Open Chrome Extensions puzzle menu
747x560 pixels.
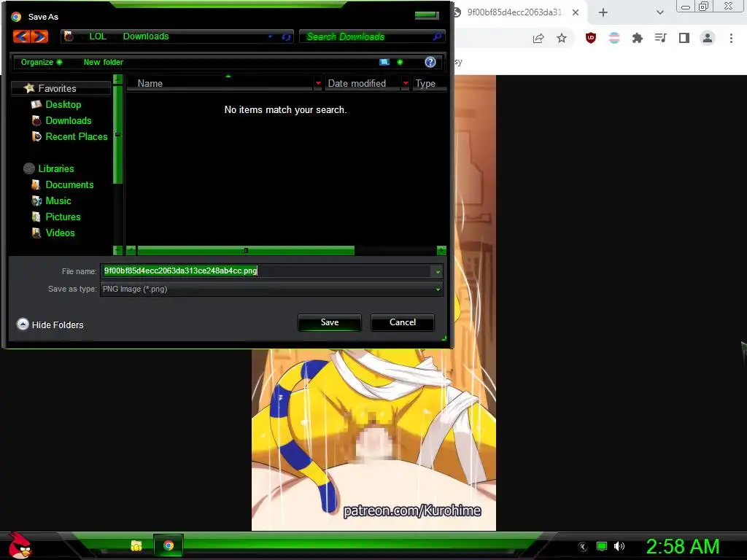pos(638,38)
